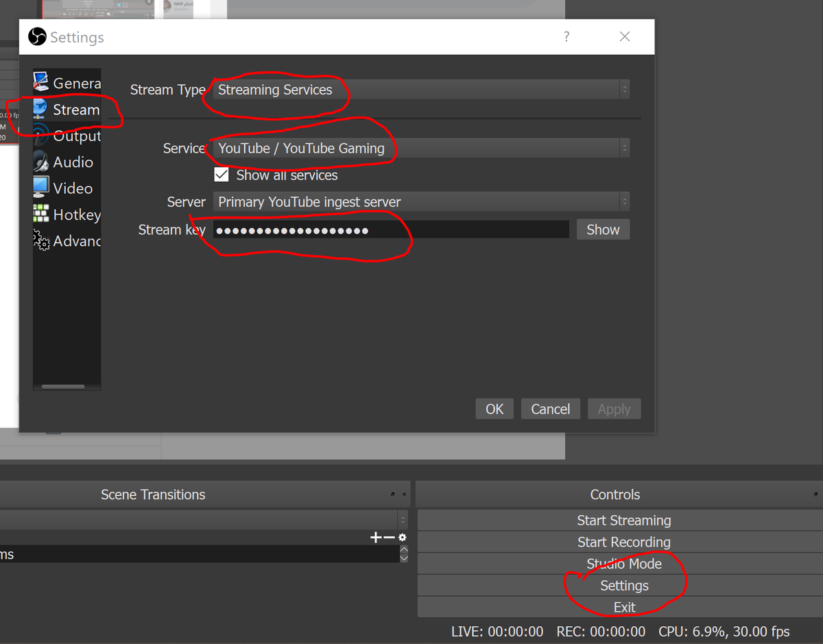This screenshot has width=823, height=644.
Task: Open the Output settings category
Action: pos(67,136)
